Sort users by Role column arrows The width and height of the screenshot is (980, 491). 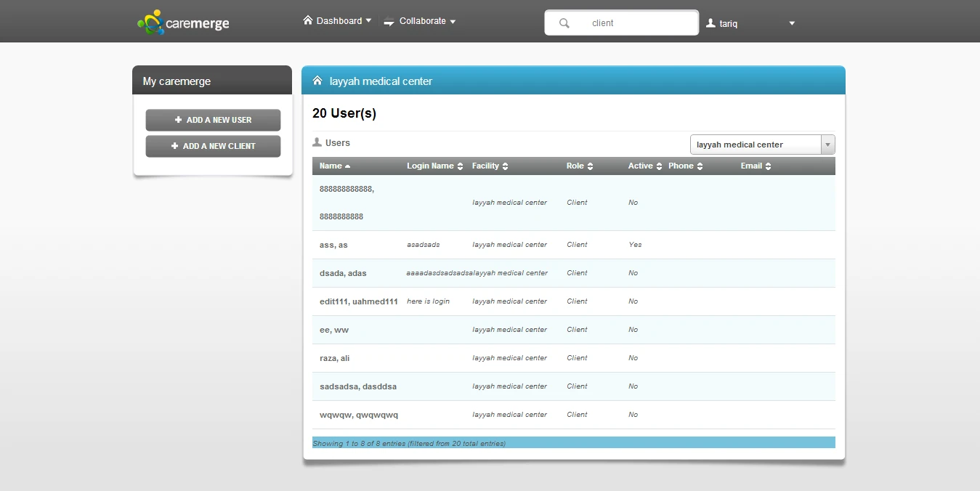pos(590,166)
